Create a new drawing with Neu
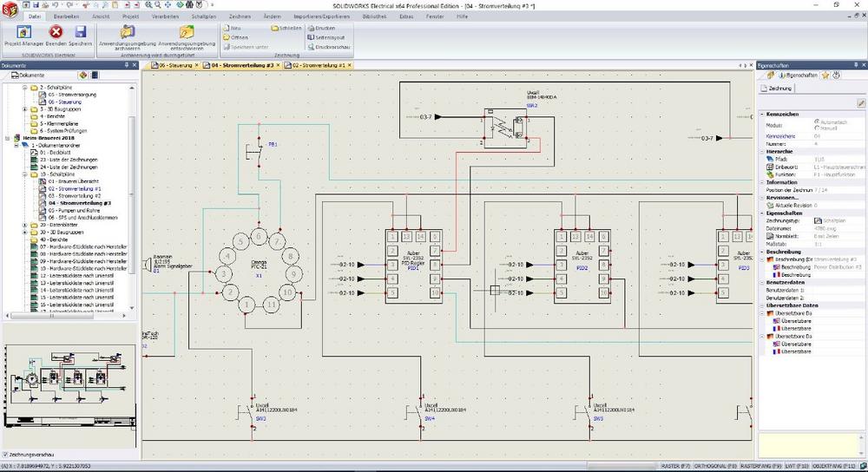 pos(233,28)
